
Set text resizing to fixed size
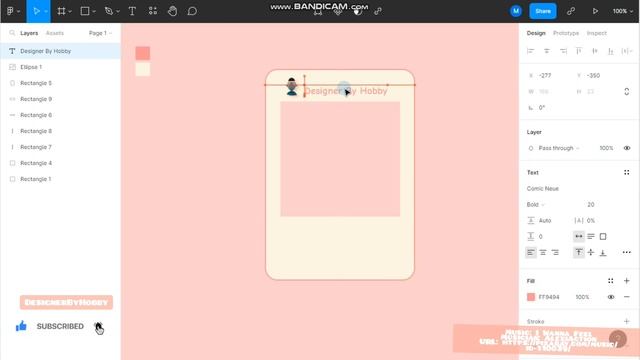[x=603, y=236]
